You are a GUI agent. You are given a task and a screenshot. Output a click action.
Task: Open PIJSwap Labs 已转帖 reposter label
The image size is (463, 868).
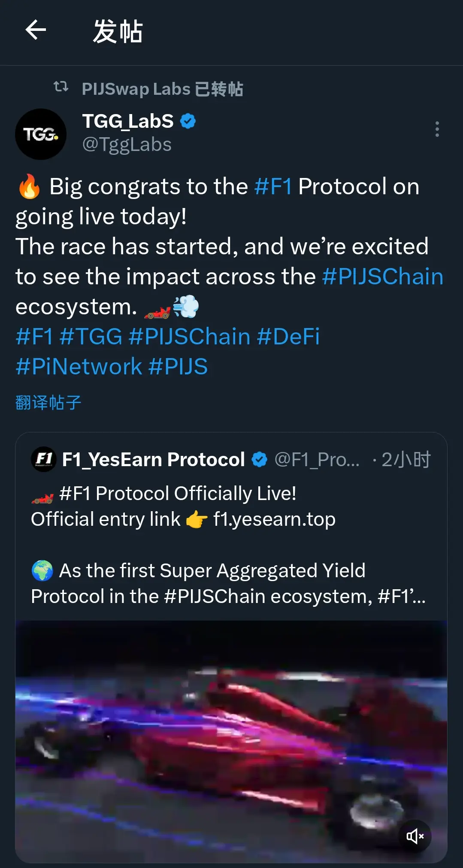point(163,89)
